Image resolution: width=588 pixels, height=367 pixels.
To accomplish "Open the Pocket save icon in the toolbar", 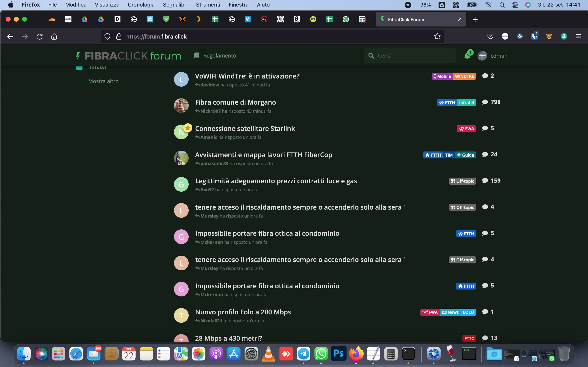I will [x=490, y=36].
